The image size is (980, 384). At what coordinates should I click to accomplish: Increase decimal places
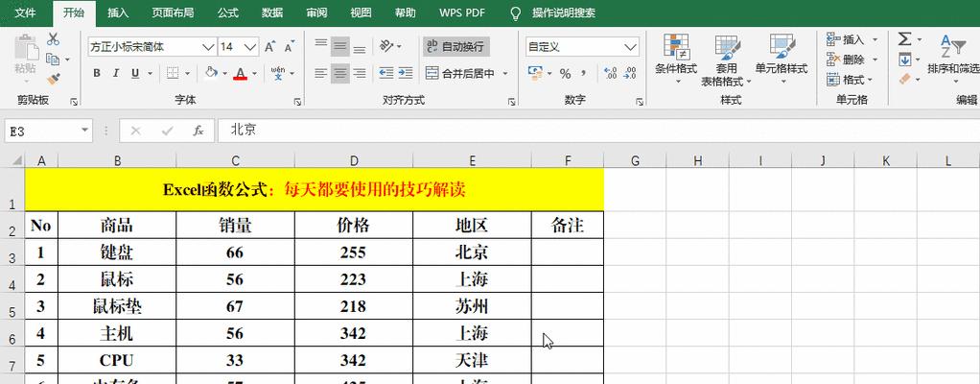tap(611, 74)
